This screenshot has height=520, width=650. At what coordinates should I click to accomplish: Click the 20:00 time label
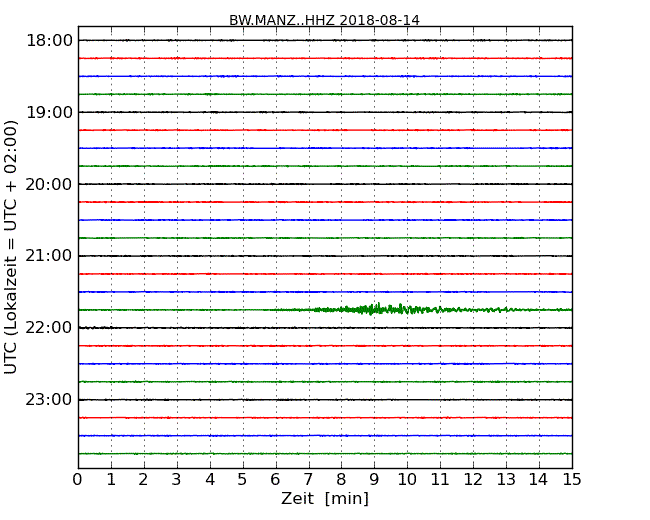[x=49, y=184]
